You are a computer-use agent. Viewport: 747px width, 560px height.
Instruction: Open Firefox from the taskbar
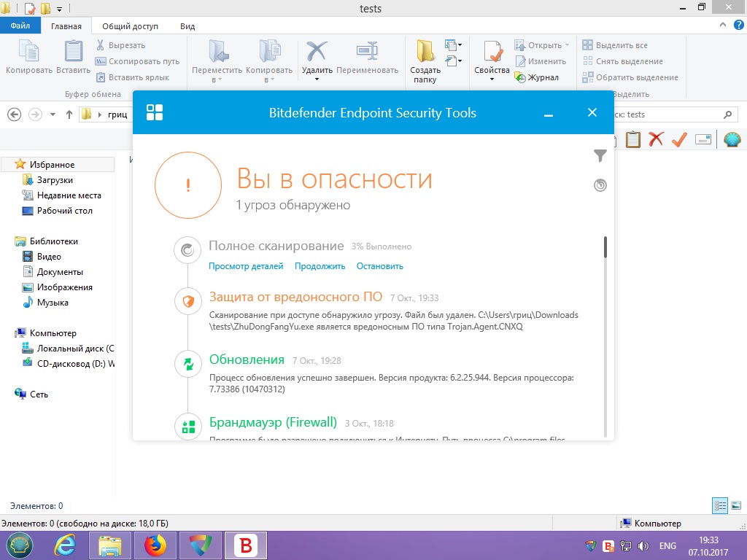point(155,545)
